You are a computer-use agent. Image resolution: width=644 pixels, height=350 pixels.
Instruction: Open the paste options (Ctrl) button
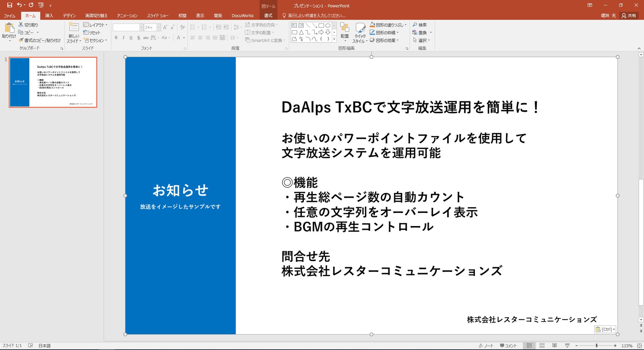tap(605, 330)
